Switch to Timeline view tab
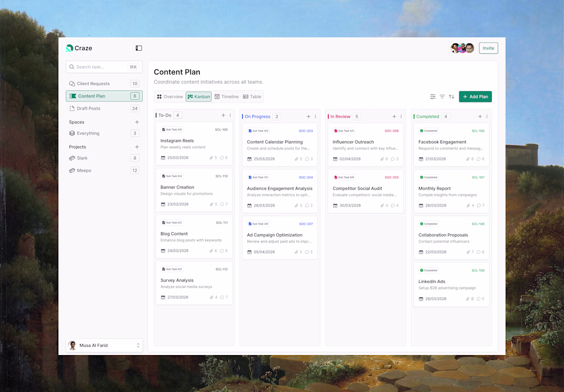The height and width of the screenshot is (392, 564). 227,97
